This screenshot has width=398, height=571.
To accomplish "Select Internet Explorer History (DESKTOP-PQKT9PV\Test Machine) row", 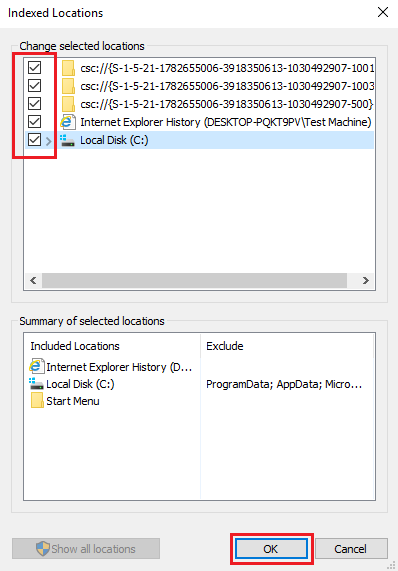I will [226, 122].
